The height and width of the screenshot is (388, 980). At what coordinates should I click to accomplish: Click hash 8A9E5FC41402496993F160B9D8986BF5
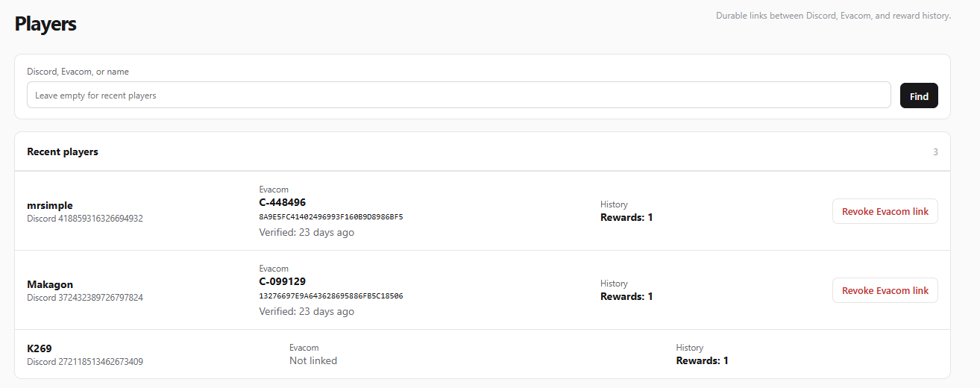(331, 217)
